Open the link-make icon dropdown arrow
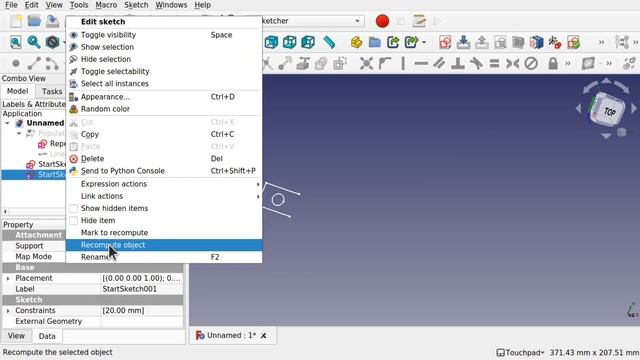The image size is (640, 360). click(x=424, y=42)
